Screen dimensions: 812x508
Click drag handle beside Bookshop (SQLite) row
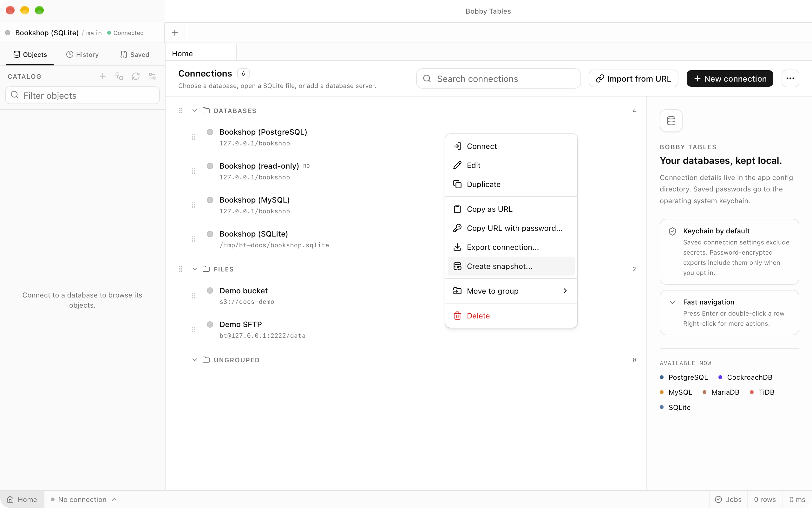click(193, 238)
